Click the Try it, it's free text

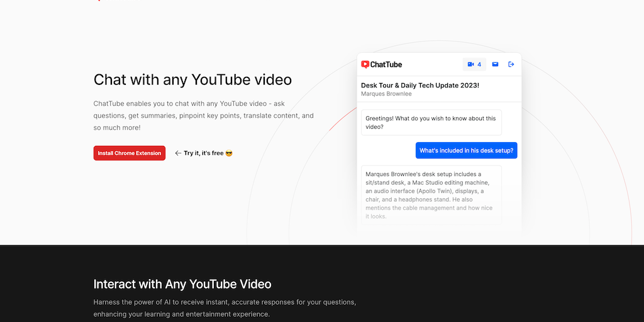pyautogui.click(x=204, y=153)
